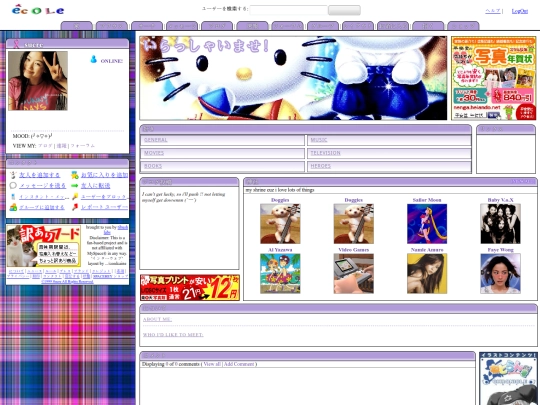Click the Faye Wong name link

(x=500, y=250)
